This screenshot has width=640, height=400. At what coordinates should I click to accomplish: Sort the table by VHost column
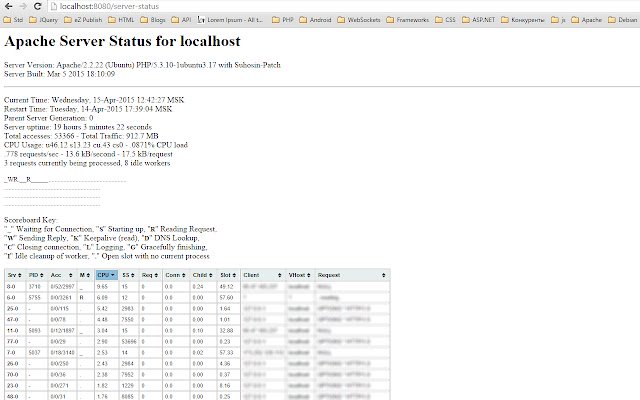point(300,275)
